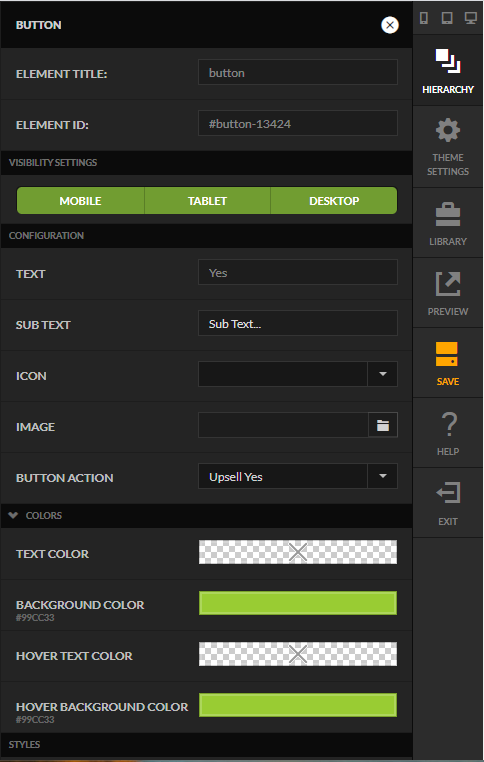Pick a Hover Text Color swatch
The height and width of the screenshot is (762, 484).
[298, 654]
